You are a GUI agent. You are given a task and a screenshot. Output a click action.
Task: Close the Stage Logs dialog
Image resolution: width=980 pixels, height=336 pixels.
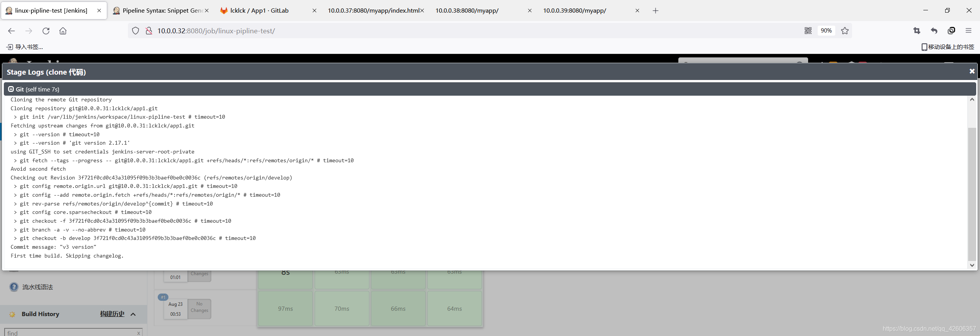pos(972,71)
